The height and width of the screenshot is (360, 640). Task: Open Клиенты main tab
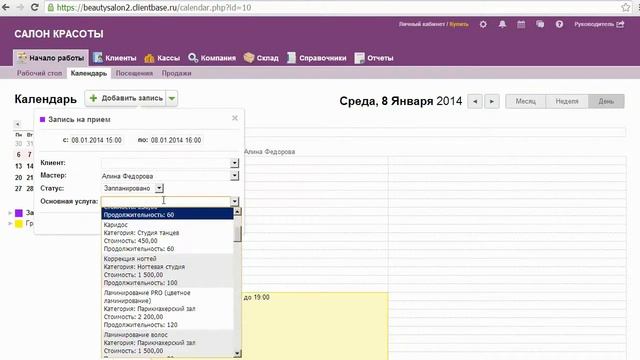(x=115, y=58)
